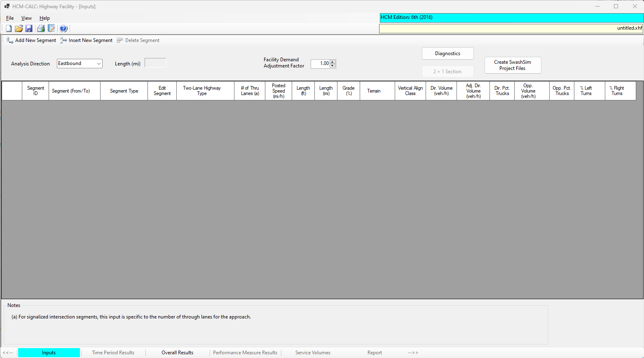644x358 pixels.
Task: Open the View menu
Action: pyautogui.click(x=26, y=18)
